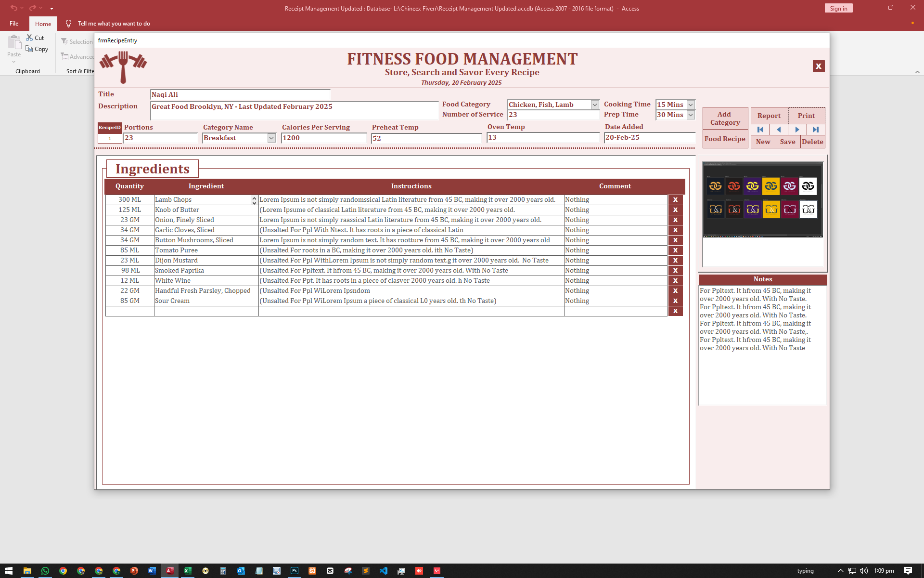Go to first record navigation arrow
The image size is (924, 578).
pos(760,130)
